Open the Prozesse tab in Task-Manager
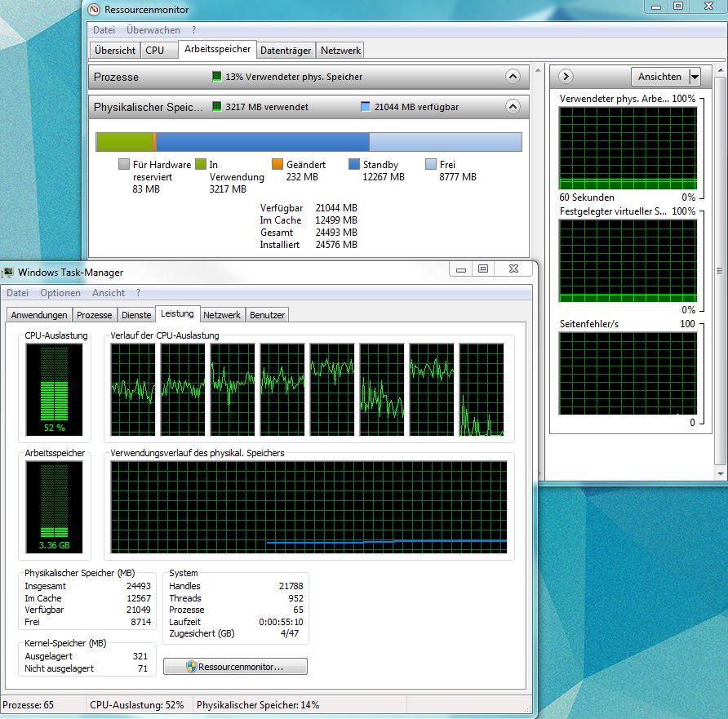The height and width of the screenshot is (719, 728). pyautogui.click(x=94, y=315)
